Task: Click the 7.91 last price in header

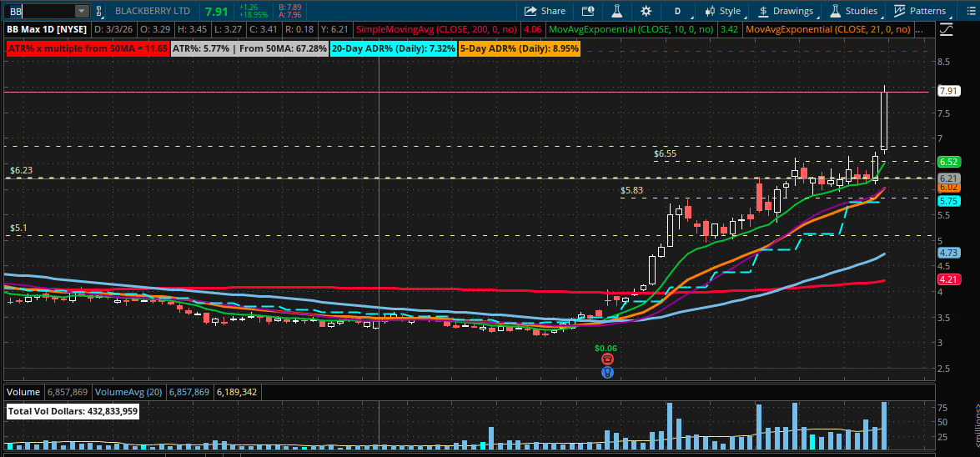Action: pyautogui.click(x=216, y=11)
